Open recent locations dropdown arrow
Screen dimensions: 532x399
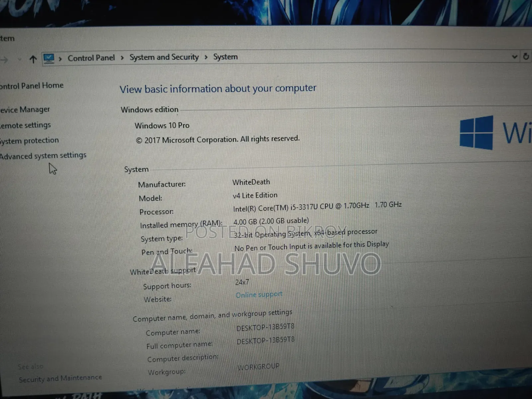click(x=20, y=60)
